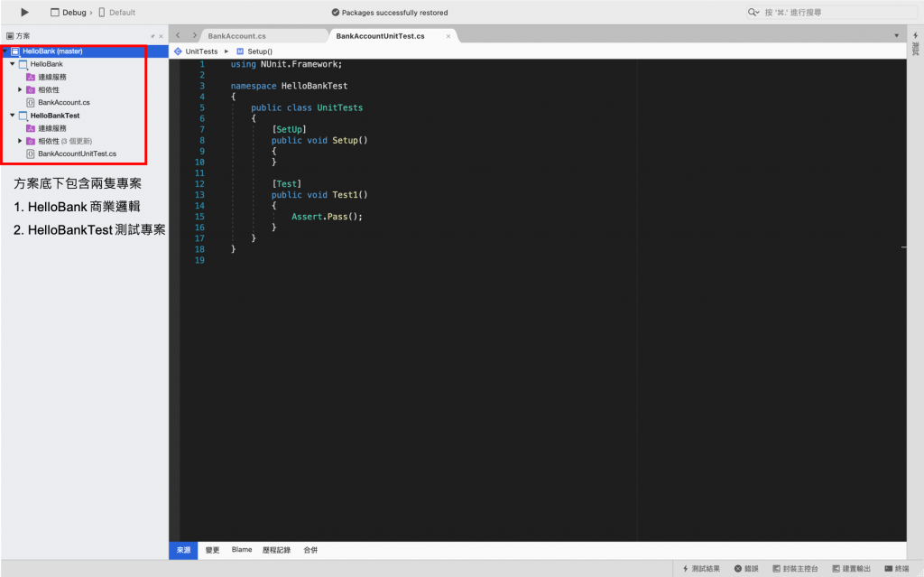
Task: Click the Packages successfully restored status
Action: [390, 13]
